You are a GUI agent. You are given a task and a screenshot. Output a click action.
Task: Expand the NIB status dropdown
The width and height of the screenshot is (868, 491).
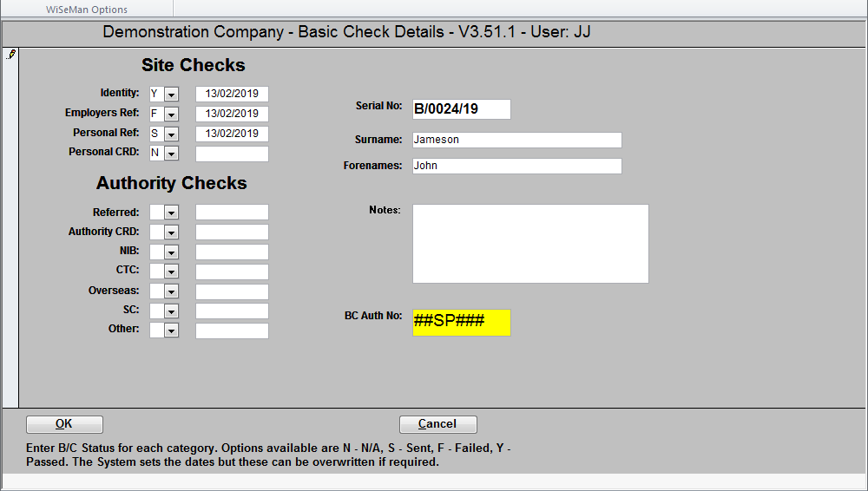171,252
